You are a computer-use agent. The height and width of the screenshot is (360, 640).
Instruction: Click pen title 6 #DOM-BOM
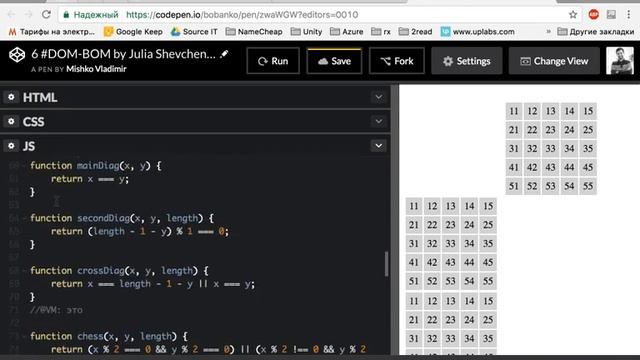click(123, 54)
